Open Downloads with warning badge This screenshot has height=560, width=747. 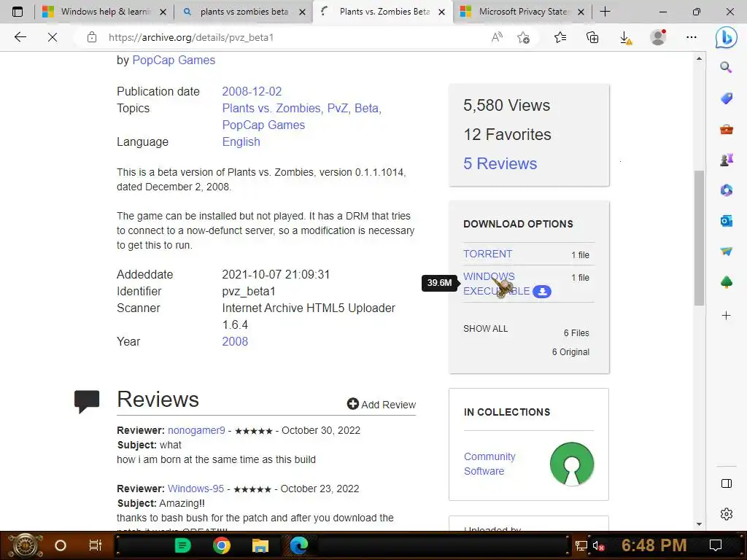[625, 38]
